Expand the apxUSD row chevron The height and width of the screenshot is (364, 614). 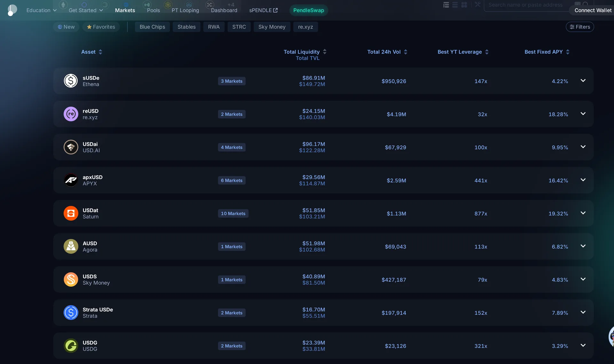coord(583,180)
